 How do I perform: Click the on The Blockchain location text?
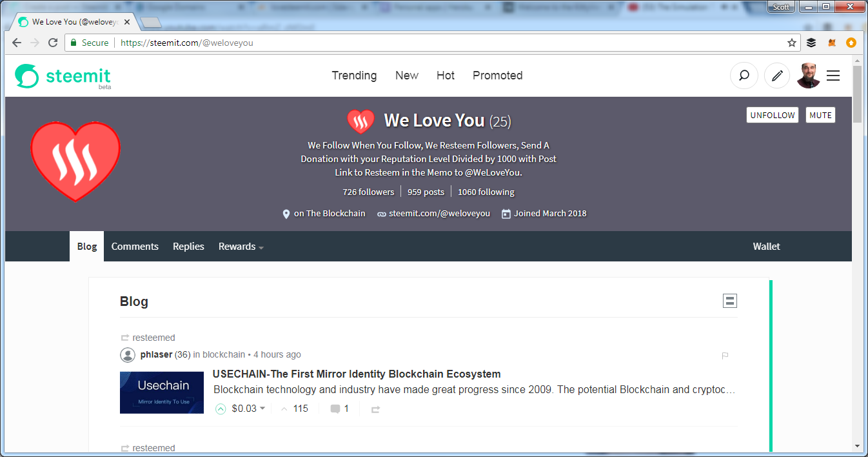pos(330,214)
